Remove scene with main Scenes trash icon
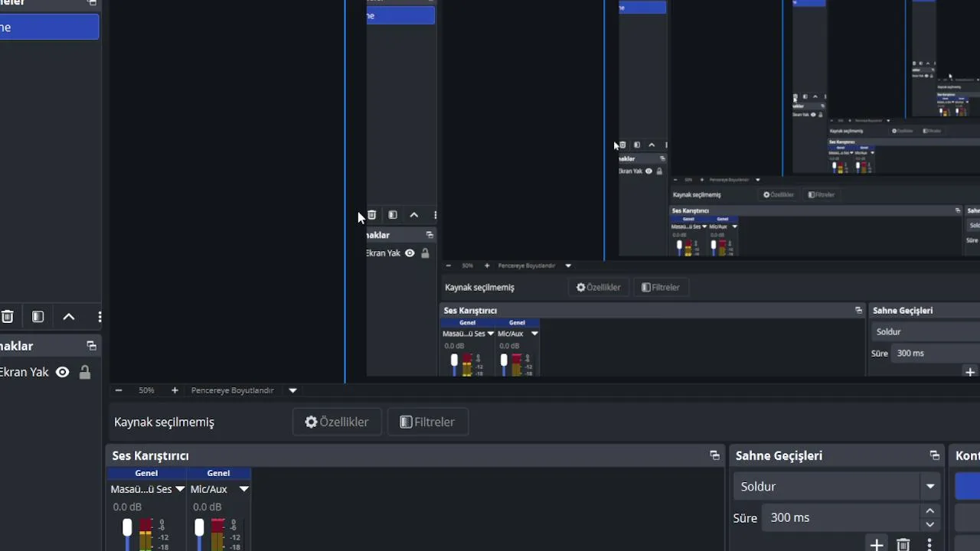This screenshot has height=551, width=980. pyautogui.click(x=7, y=317)
